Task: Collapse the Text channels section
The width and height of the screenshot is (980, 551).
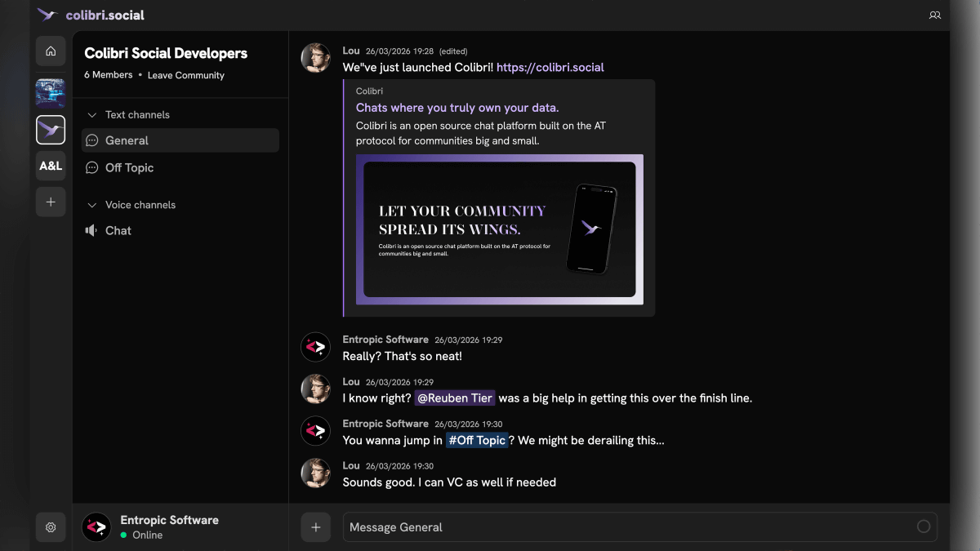Action: 92,115
